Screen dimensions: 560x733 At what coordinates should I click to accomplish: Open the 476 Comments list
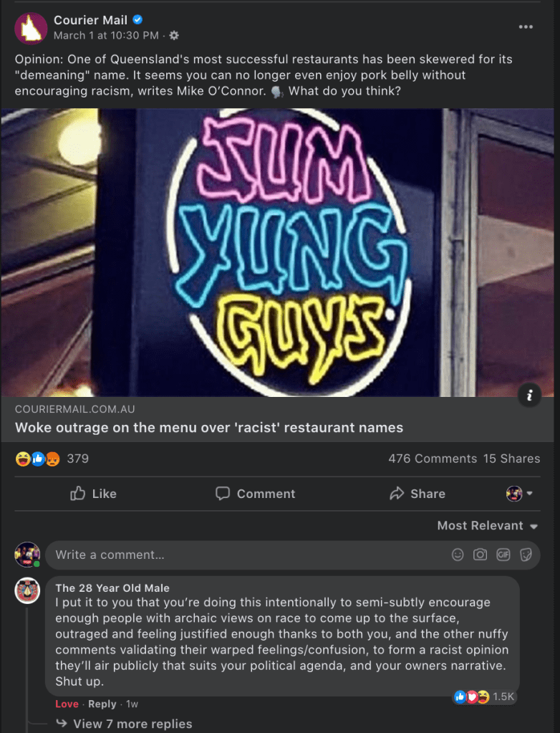(x=433, y=459)
